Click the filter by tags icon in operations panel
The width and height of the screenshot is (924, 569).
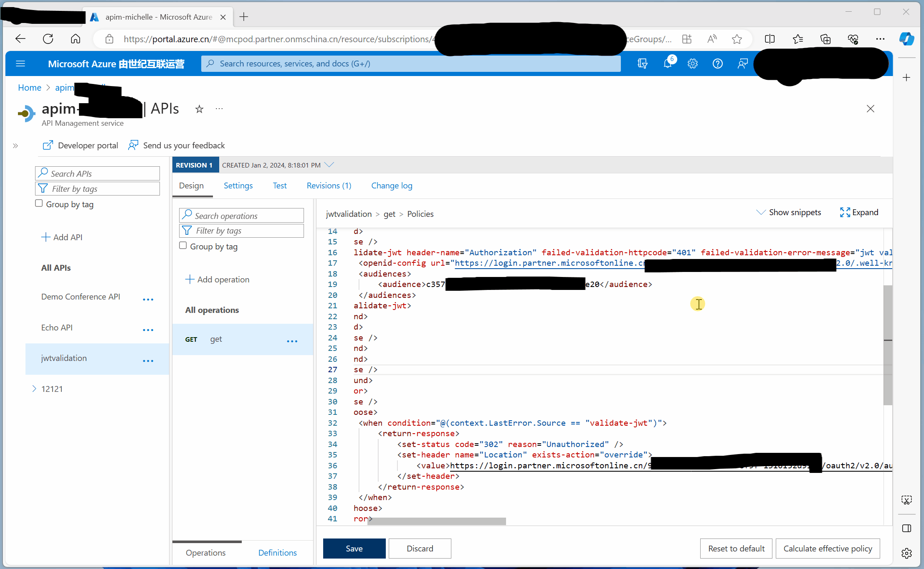(x=187, y=230)
